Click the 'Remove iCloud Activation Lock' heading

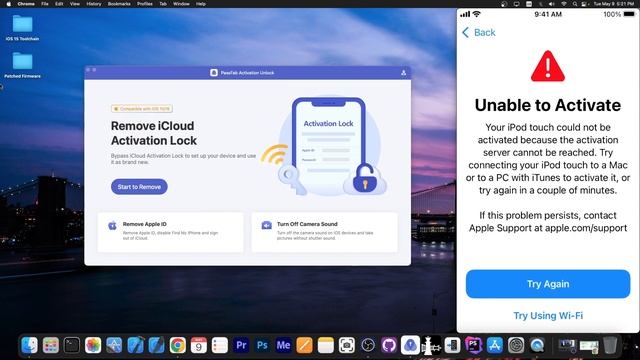(154, 133)
